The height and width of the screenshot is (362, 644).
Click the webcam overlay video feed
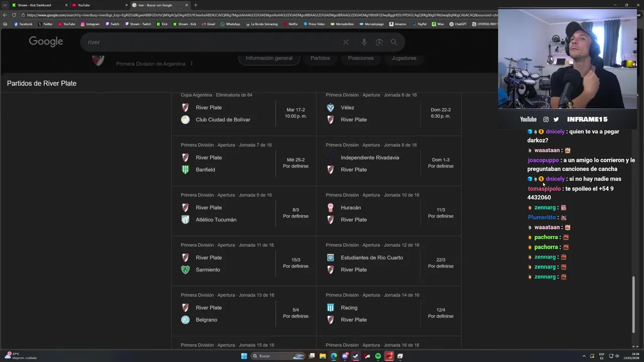click(568, 58)
